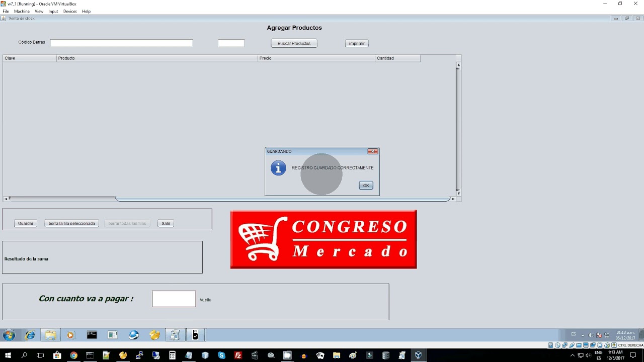Open Windows Explorer folder in guest taskbar

point(50,335)
